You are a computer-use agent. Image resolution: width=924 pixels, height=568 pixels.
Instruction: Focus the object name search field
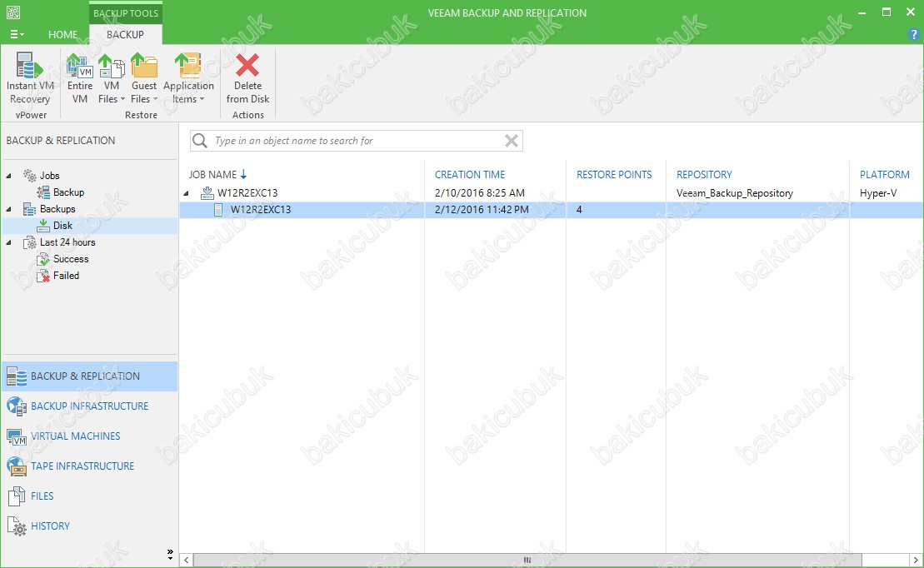[x=357, y=141]
